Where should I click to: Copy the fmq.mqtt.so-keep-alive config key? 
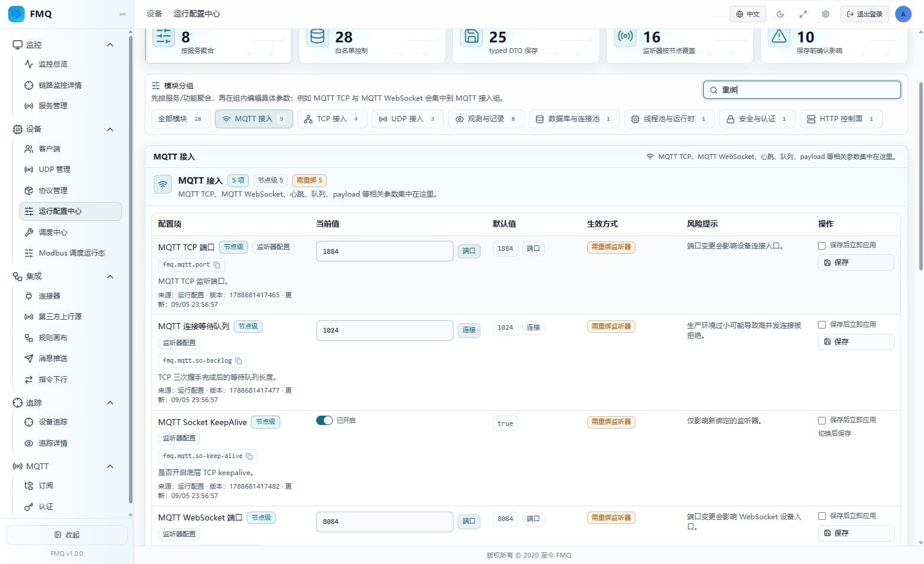[x=249, y=456]
